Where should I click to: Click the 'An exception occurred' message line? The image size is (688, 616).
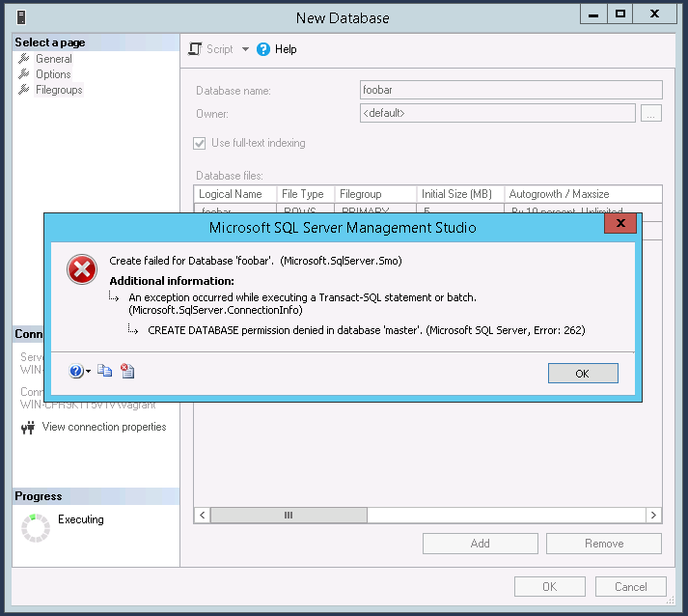(302, 303)
